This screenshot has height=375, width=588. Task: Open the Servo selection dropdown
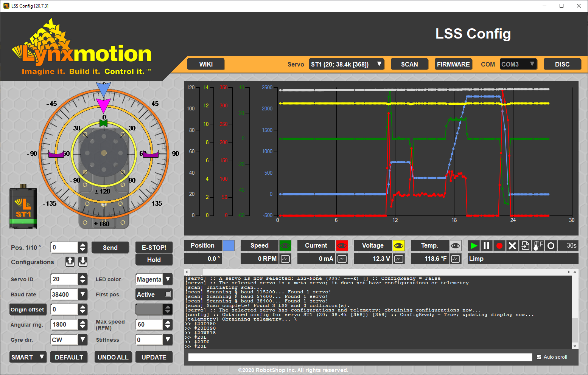pos(347,64)
